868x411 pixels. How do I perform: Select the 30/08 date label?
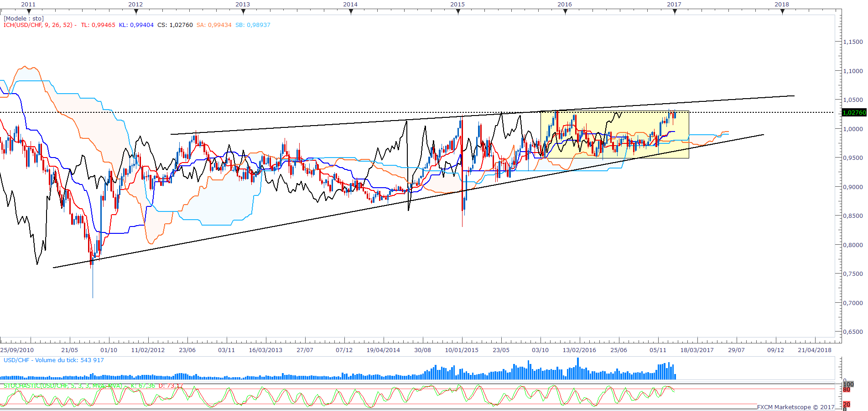tap(422, 350)
